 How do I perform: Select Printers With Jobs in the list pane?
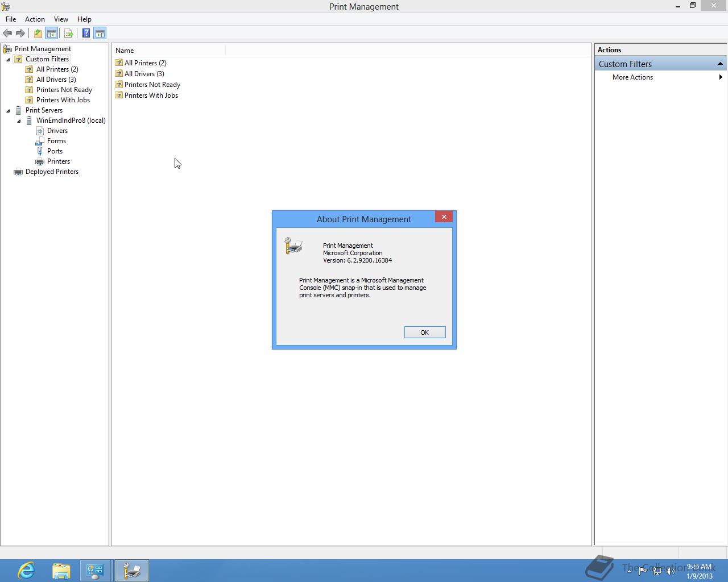coord(151,95)
